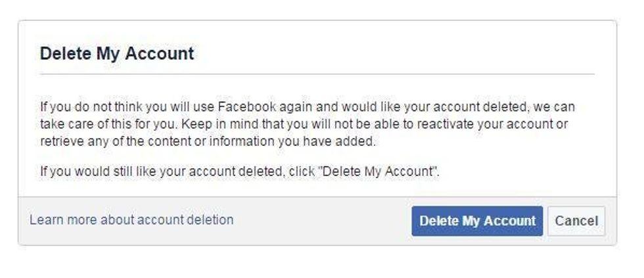Click the word Facebook in the warning text
Image resolution: width=644 pixels, height=278 pixels.
pyautogui.click(x=247, y=106)
